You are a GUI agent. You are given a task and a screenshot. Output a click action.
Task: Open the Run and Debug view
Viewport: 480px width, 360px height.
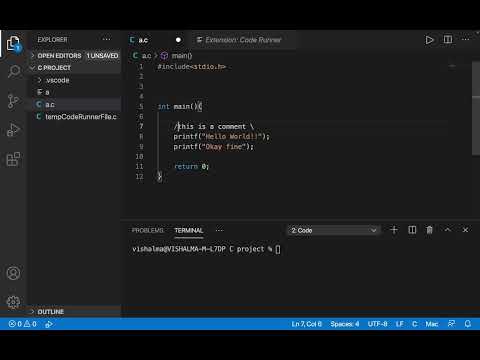click(13, 130)
